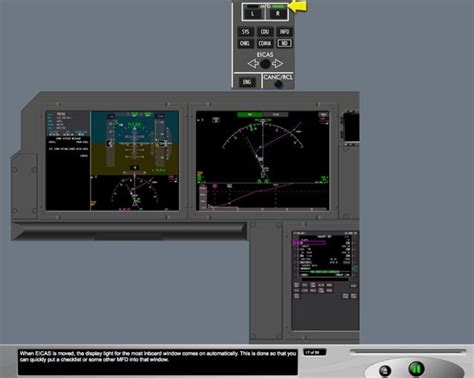Show the CHKL checklist display
474x378 pixels.
pyautogui.click(x=245, y=43)
